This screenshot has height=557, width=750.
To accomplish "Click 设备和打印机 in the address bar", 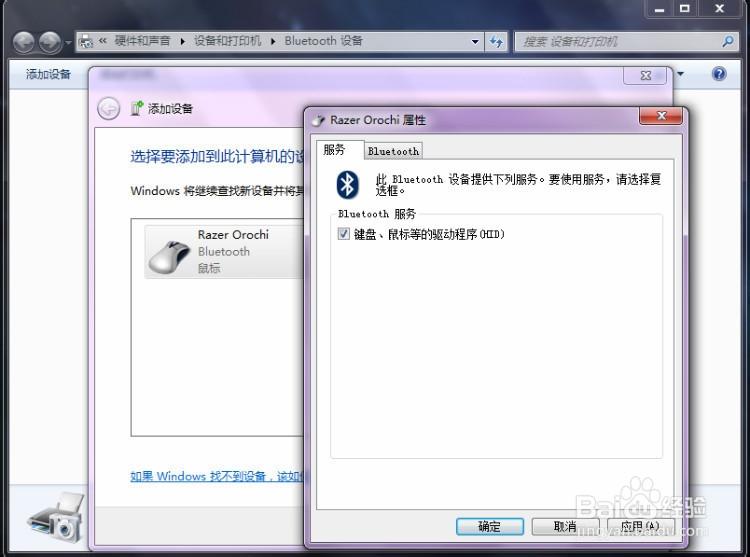I will pos(227,41).
